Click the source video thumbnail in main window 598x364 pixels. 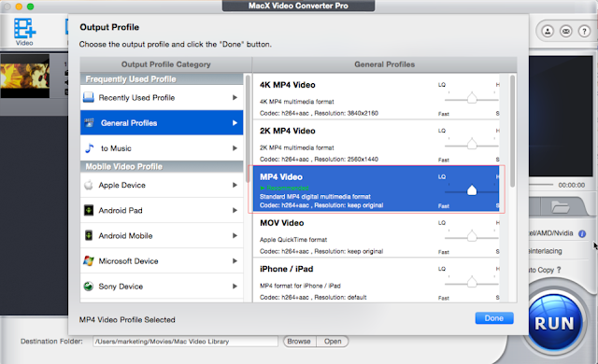(25, 77)
